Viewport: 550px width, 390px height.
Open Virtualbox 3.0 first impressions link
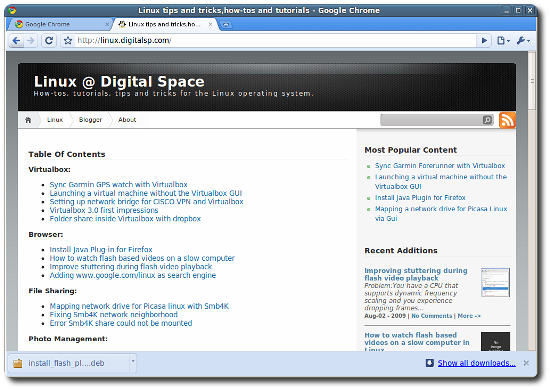point(104,210)
